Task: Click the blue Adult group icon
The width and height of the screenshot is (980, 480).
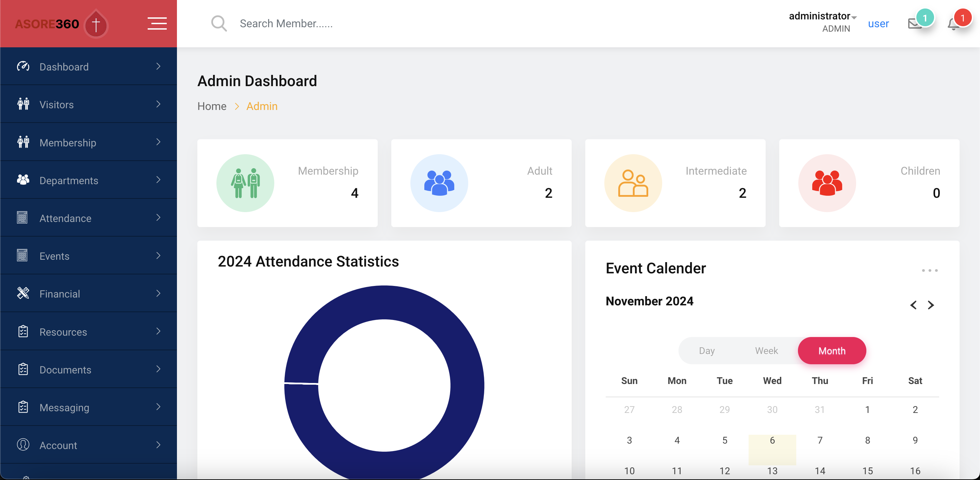Action: click(x=439, y=183)
